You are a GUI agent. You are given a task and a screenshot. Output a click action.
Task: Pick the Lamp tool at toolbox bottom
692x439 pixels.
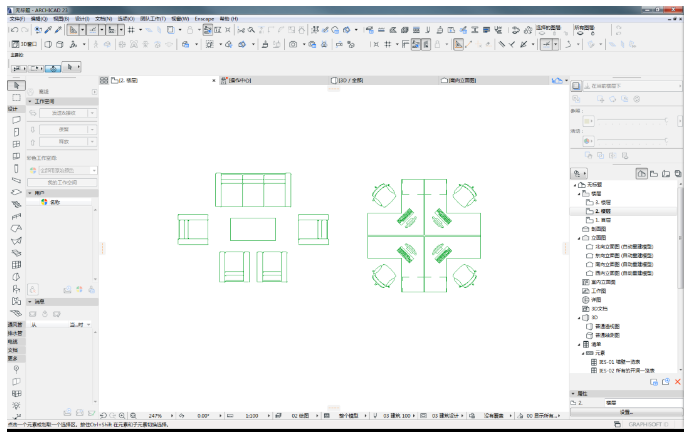click(x=16, y=405)
